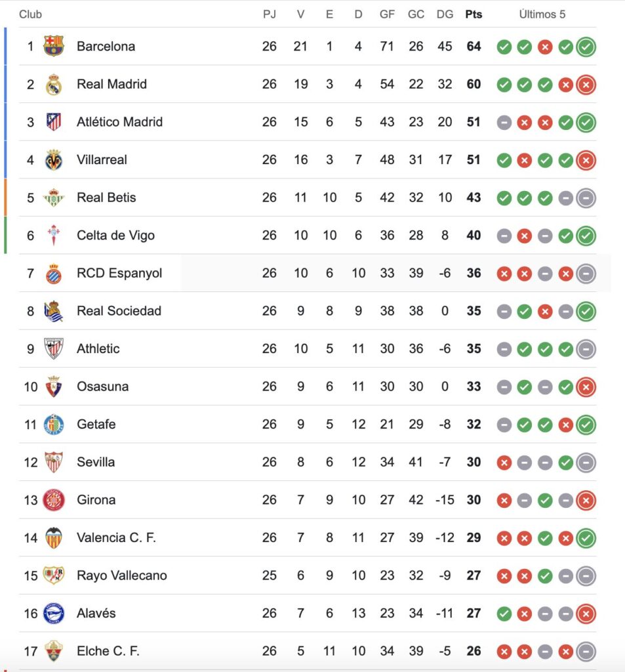Click the Real Madrid club crest
Viewport: 625px width, 672px height.
(x=54, y=84)
